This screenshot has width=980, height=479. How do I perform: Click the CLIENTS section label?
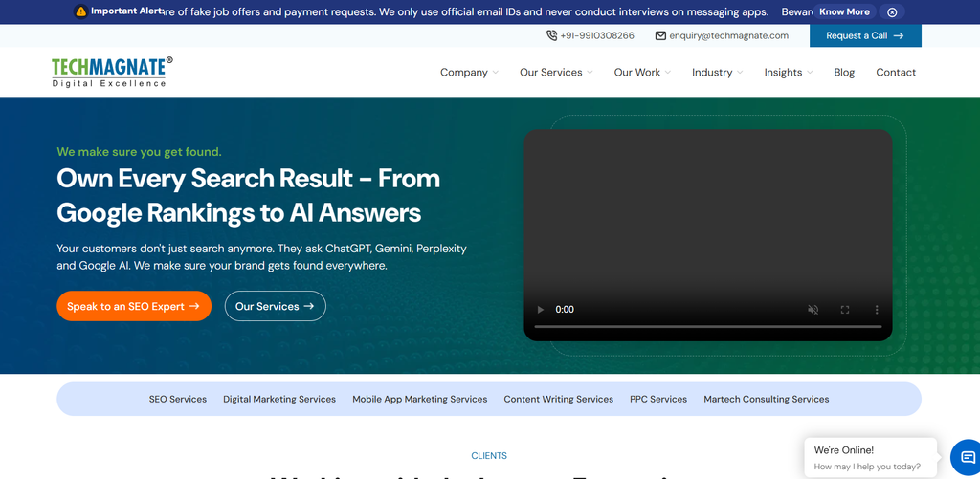pyautogui.click(x=489, y=456)
